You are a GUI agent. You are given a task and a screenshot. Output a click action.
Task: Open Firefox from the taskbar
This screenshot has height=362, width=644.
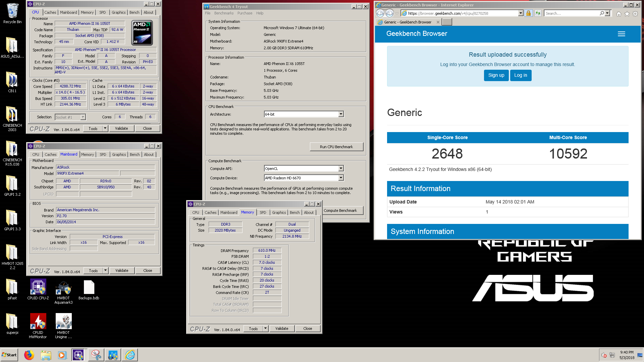[29, 355]
